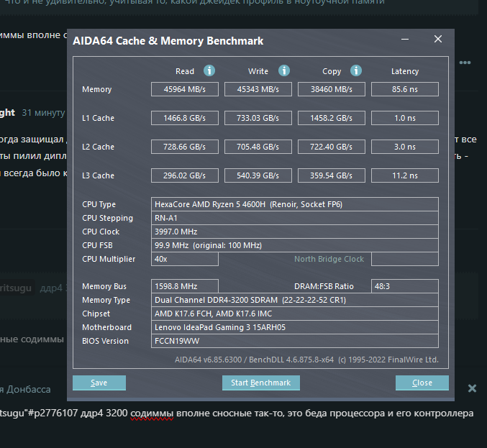Image resolution: width=487 pixels, height=448 pixels.
Task: Click Memory Type Dual Channel DDR4-3200 field
Action: point(295,300)
